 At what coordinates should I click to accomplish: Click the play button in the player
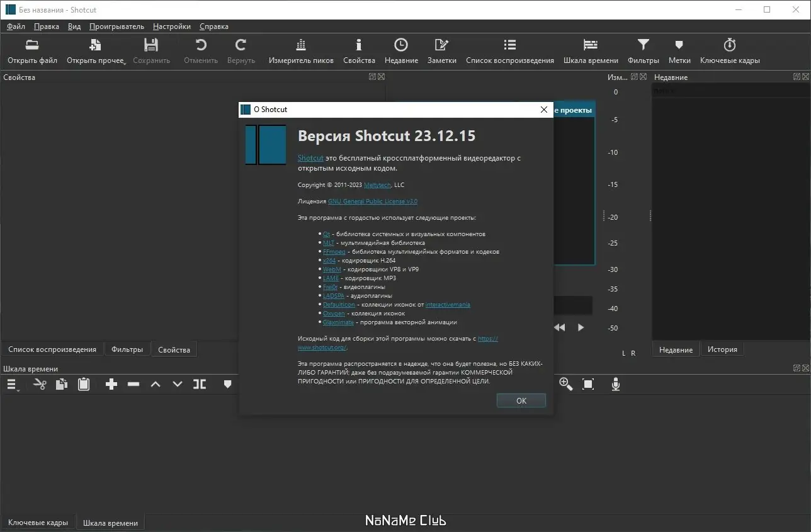coord(581,327)
